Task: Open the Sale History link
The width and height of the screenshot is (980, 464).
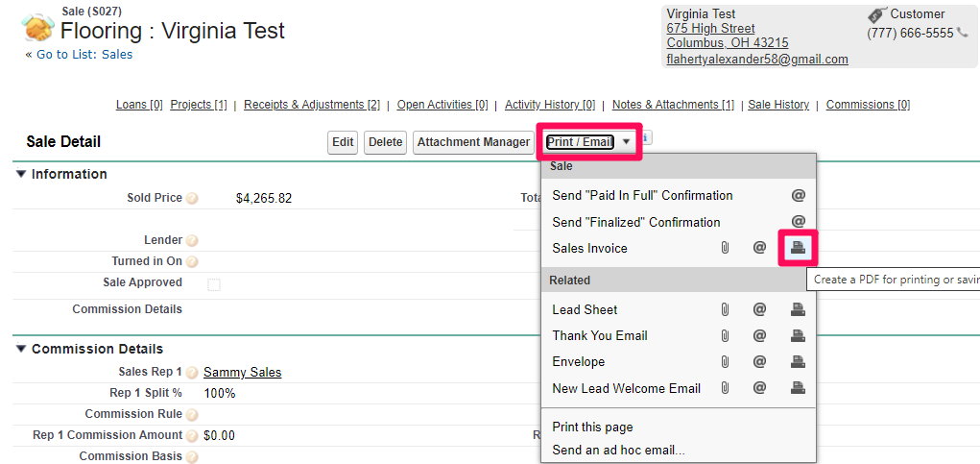Action: tap(778, 105)
